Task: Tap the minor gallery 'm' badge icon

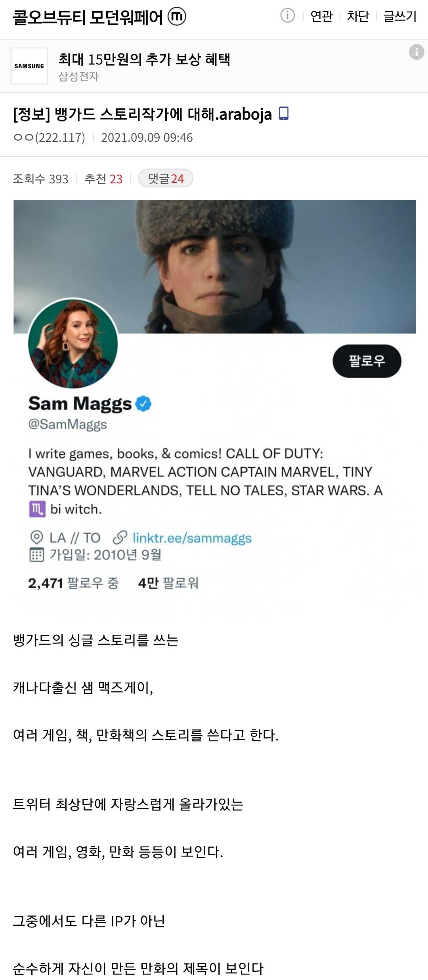Action: 177,17
